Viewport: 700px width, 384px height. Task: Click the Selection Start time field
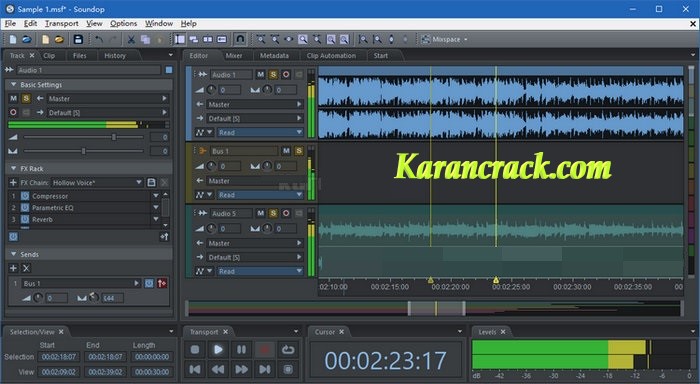[x=58, y=357]
